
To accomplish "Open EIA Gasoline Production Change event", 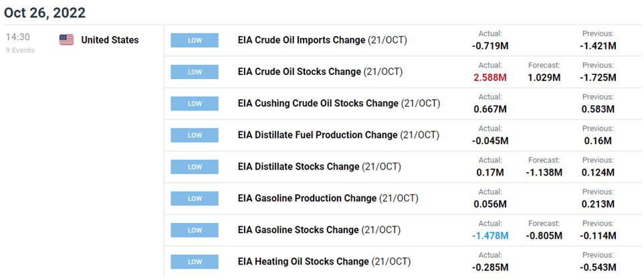I will click(328, 198).
